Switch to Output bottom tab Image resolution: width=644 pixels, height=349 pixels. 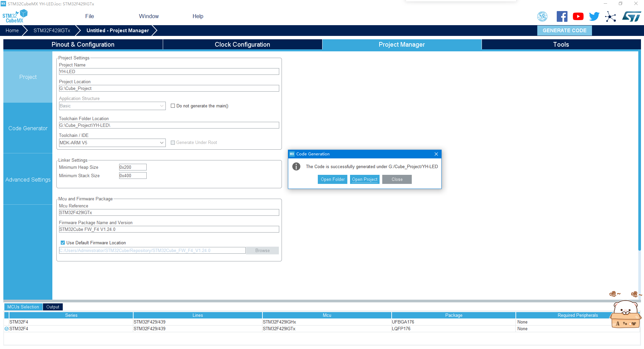tap(53, 307)
